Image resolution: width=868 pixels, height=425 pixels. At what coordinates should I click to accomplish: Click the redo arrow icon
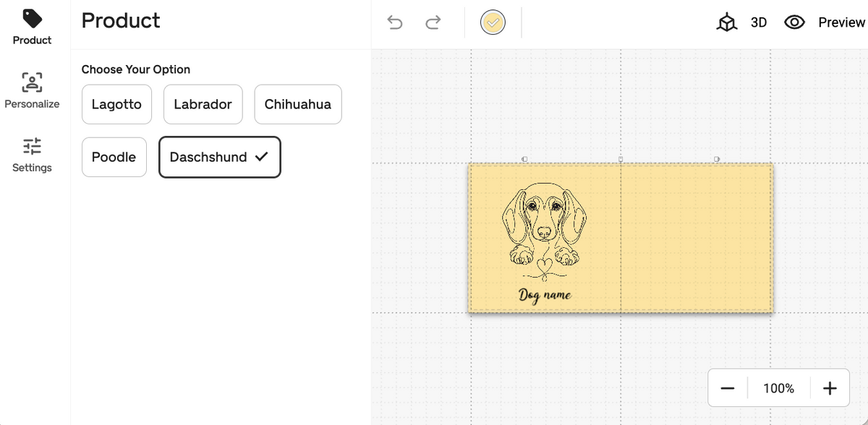point(433,22)
